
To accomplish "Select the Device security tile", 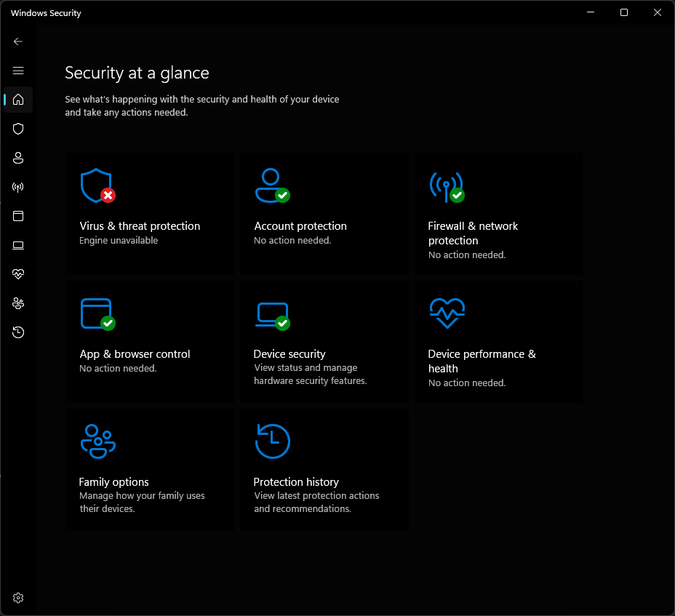I will [x=324, y=342].
